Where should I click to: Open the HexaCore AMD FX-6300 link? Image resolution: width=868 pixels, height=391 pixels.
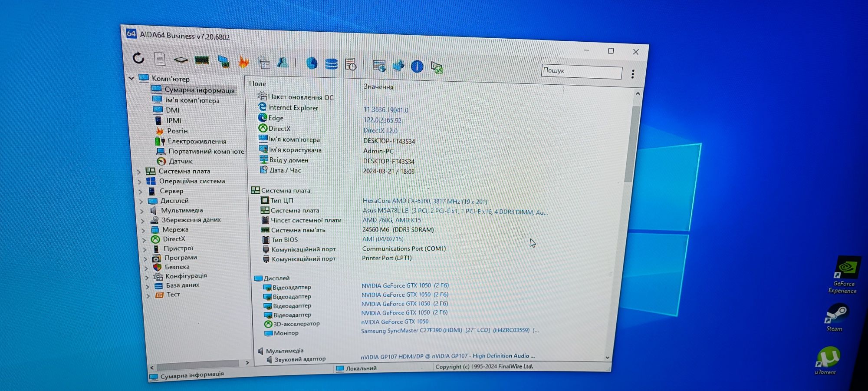(x=425, y=201)
